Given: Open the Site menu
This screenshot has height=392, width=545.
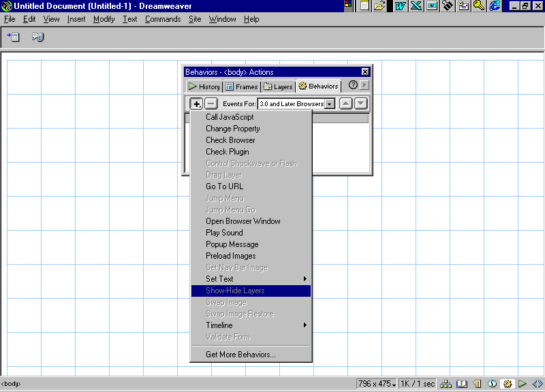Looking at the screenshot, I should pos(195,19).
